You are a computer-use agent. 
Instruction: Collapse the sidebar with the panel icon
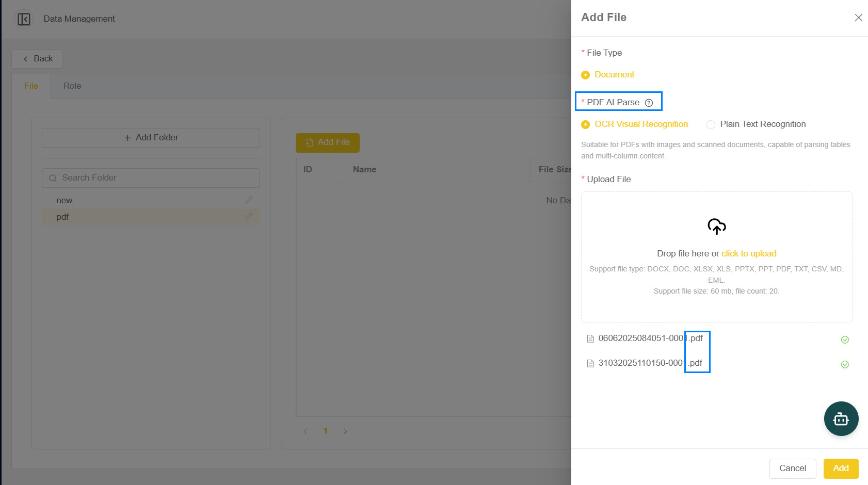click(24, 19)
